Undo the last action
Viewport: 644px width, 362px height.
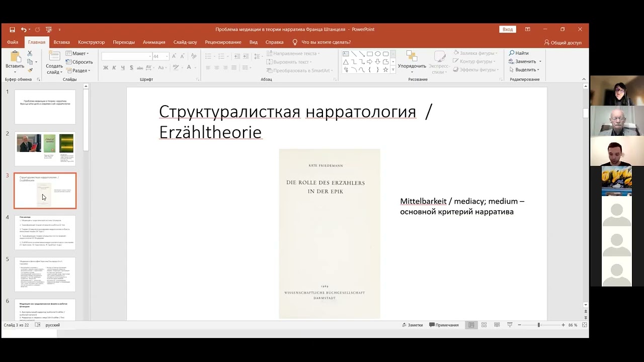pyautogui.click(x=24, y=30)
